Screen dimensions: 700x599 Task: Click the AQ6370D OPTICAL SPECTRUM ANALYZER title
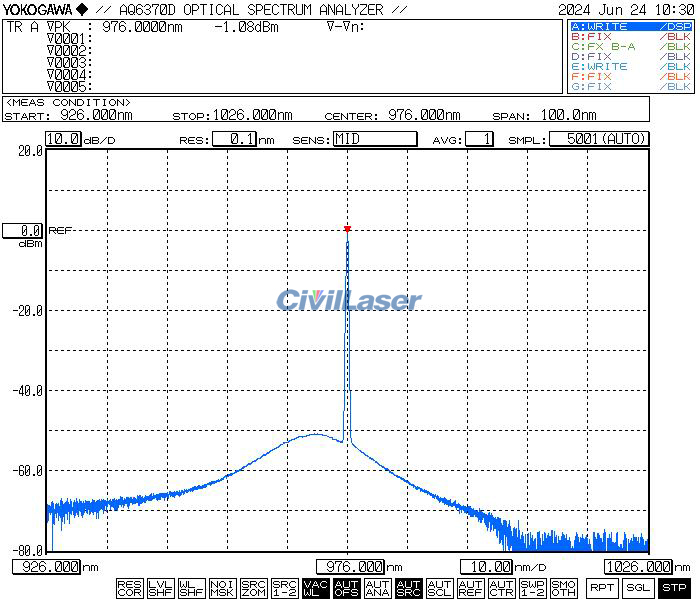251,9
